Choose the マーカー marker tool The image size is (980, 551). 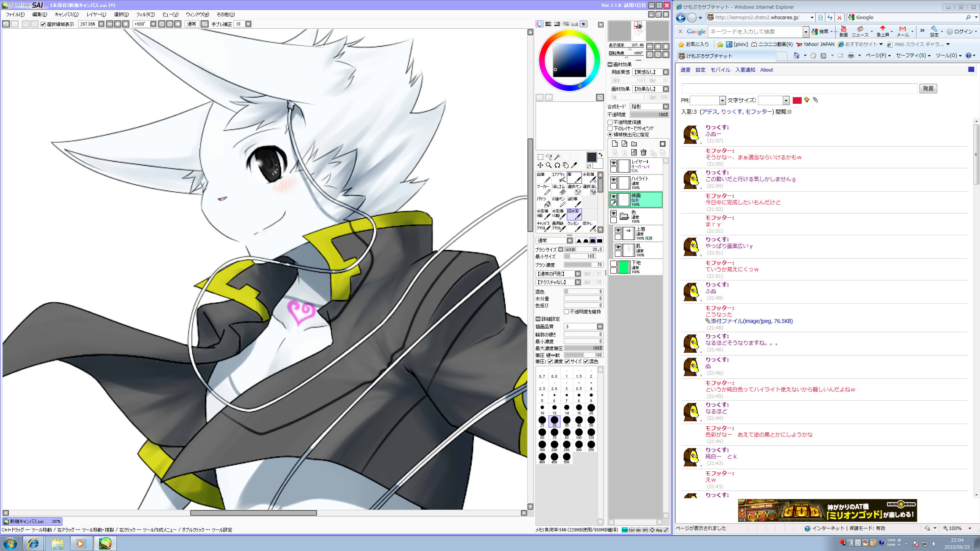click(544, 190)
